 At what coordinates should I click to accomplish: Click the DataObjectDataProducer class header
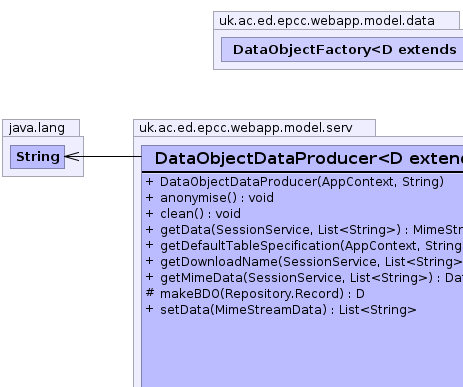[302, 158]
